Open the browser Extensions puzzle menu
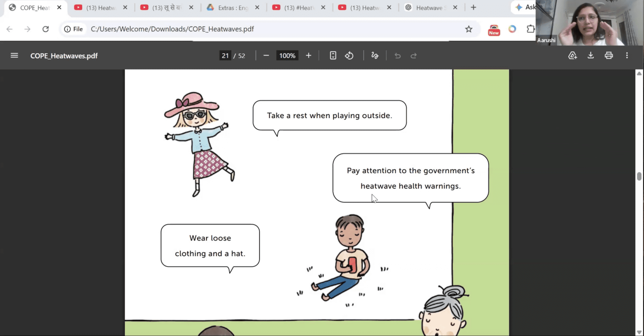Screen dimensions: 644x336 (x=530, y=29)
